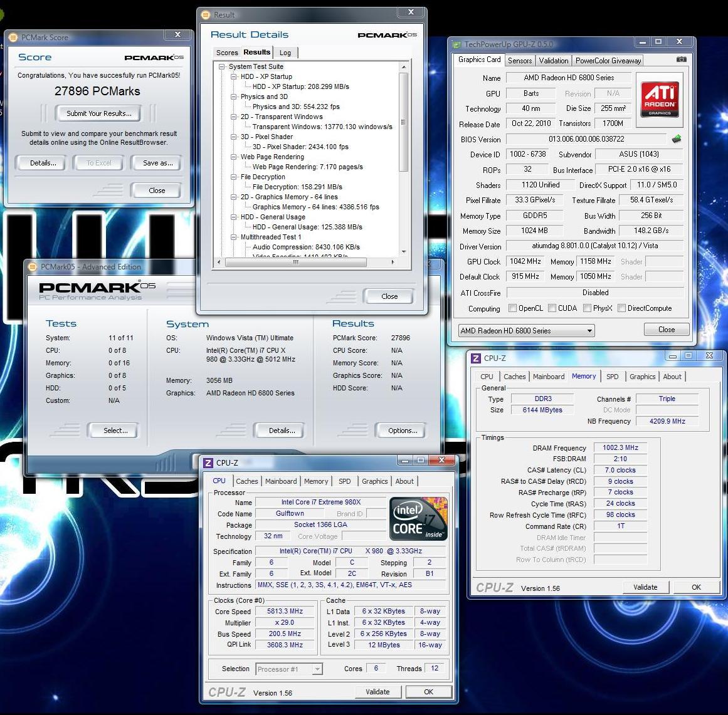728x715 pixels.
Task: Open Caches tab in the CPU-Z Memory window
Action: pos(514,377)
